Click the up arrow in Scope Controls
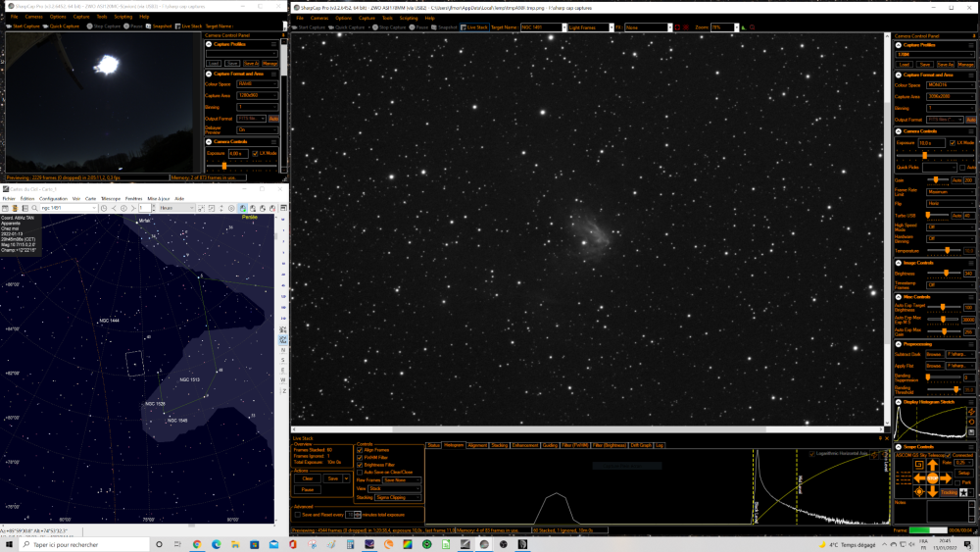The width and height of the screenshot is (980, 552). tap(933, 466)
